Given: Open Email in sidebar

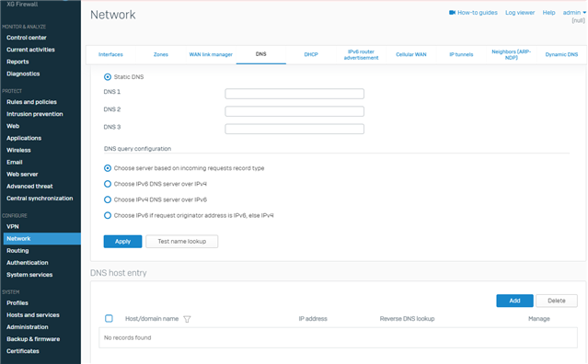Looking at the screenshot, I should point(15,162).
